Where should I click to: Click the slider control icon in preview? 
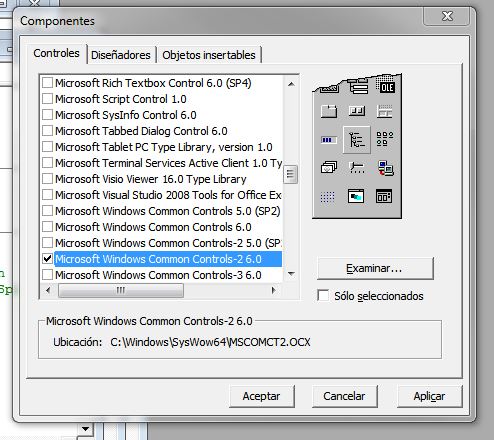coord(357,167)
